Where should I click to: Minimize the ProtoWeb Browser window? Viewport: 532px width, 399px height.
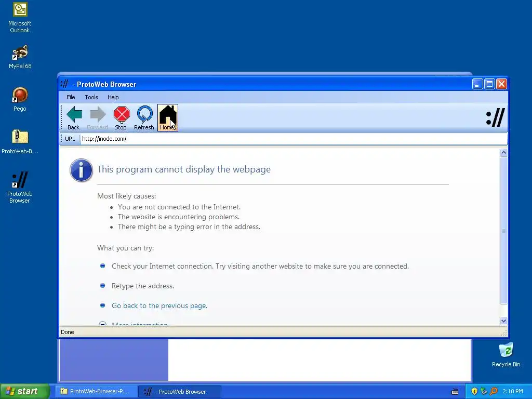coord(477,84)
